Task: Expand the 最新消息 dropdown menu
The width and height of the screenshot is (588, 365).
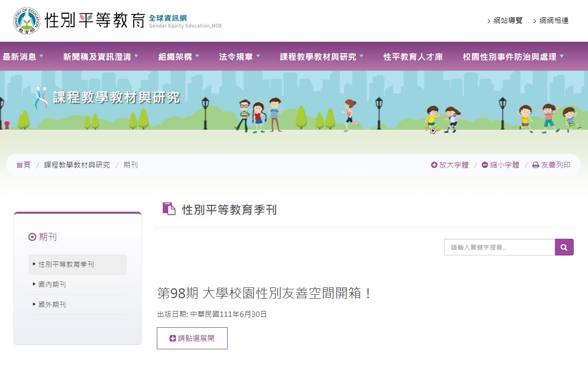Action: (x=41, y=56)
